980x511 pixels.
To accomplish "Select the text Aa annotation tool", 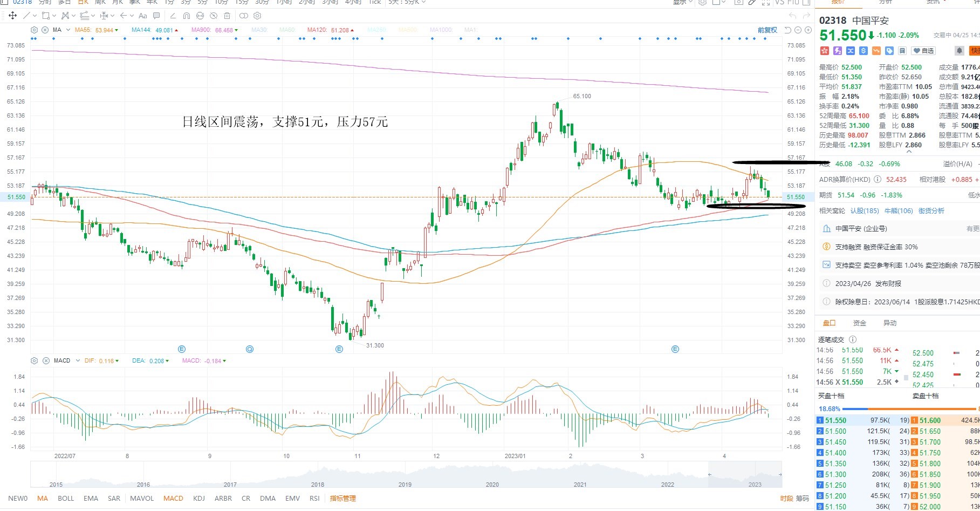I will pos(143,16).
